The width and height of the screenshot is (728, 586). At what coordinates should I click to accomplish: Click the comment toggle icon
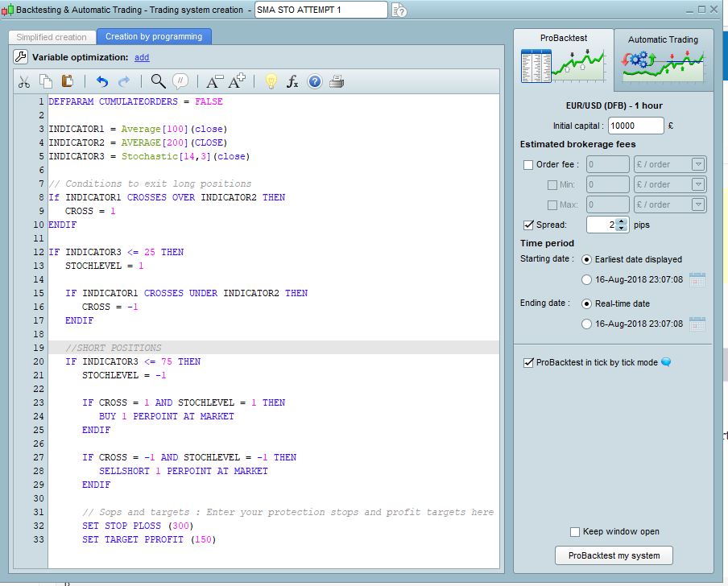pos(181,81)
